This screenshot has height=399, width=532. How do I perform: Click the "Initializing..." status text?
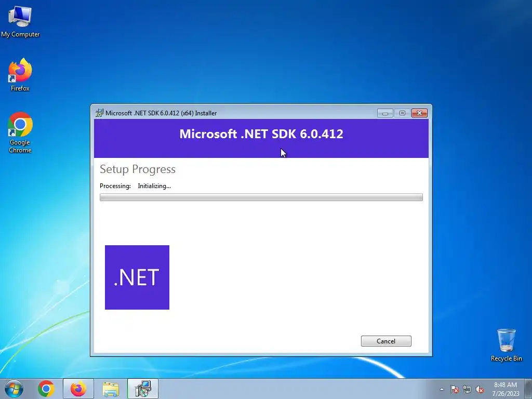click(154, 186)
